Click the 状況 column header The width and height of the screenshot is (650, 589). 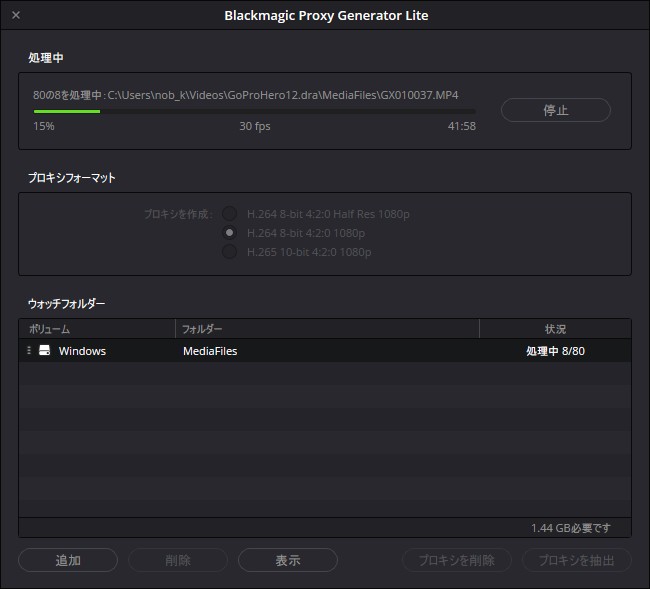click(x=555, y=329)
